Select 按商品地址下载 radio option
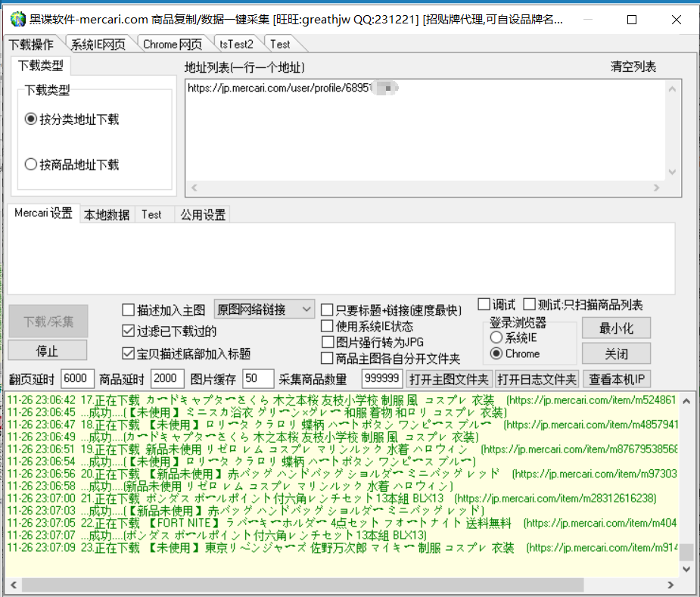 coord(72,164)
